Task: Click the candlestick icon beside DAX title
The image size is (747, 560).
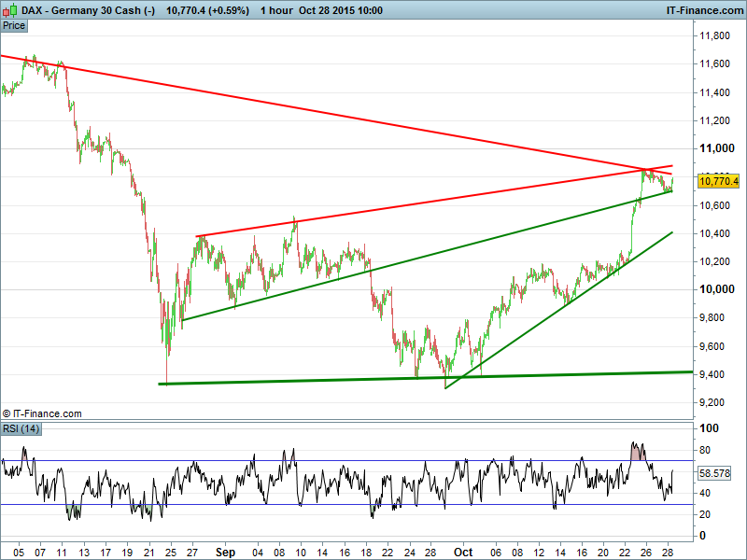Action: pos(9,9)
